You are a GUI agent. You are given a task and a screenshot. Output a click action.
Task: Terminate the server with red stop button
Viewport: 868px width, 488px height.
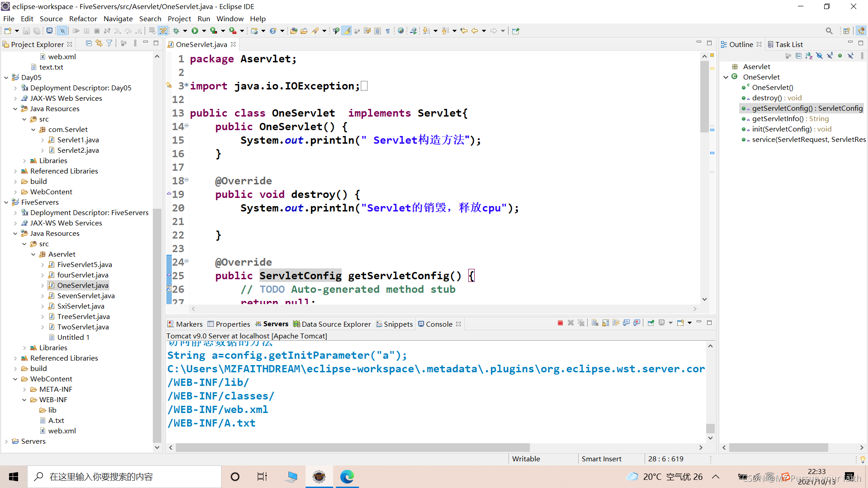point(560,323)
